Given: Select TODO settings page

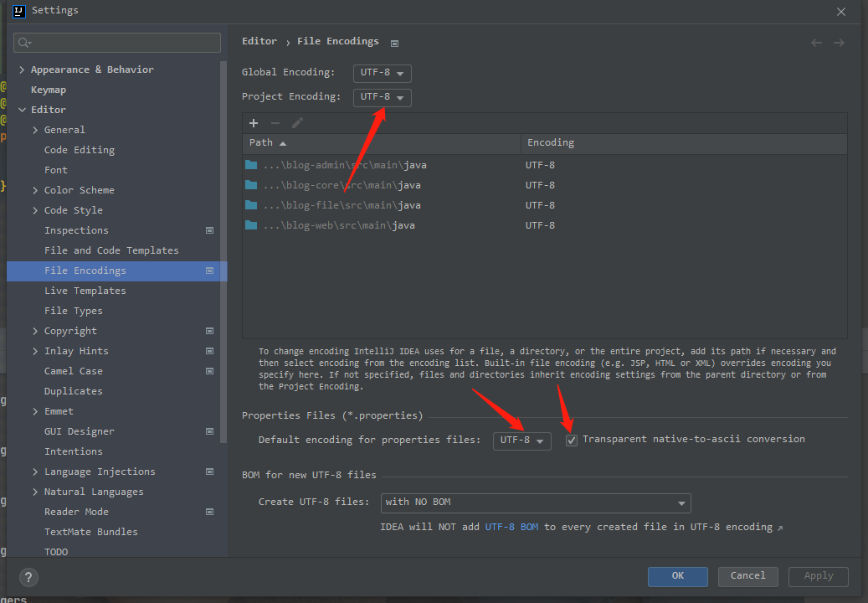Looking at the screenshot, I should 56,552.
